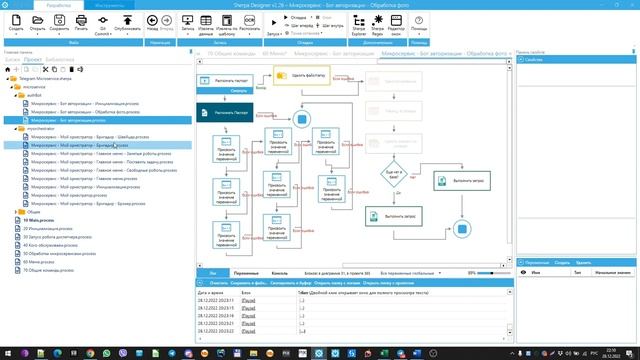Click Удалить in the variables panel header
The height and width of the screenshot is (360, 640).
pos(583,262)
